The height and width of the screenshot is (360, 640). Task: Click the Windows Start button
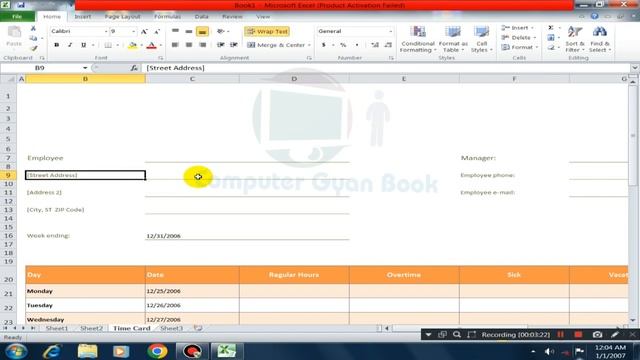click(x=16, y=351)
